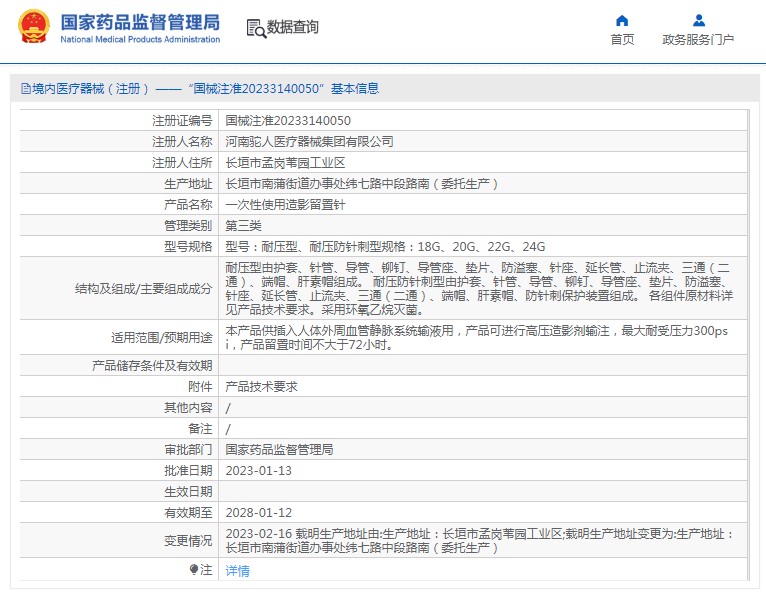This screenshot has width=766, height=592.
Task: Click the 变更情况 row label
Action: [188, 541]
